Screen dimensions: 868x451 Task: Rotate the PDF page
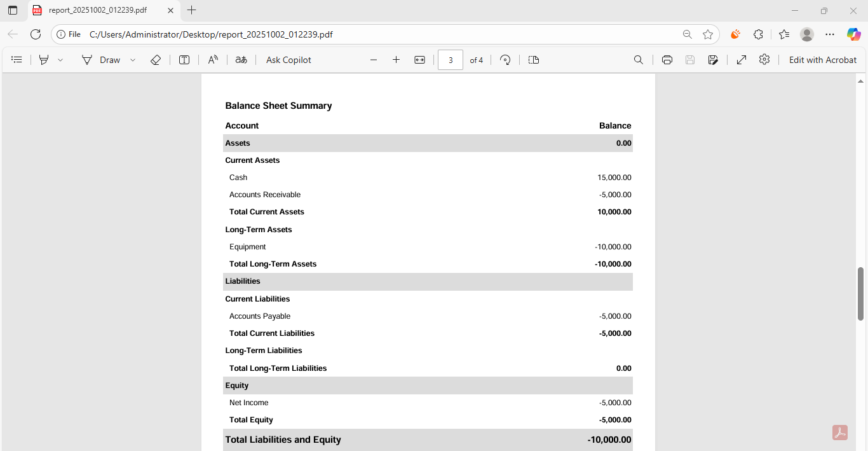(x=505, y=60)
